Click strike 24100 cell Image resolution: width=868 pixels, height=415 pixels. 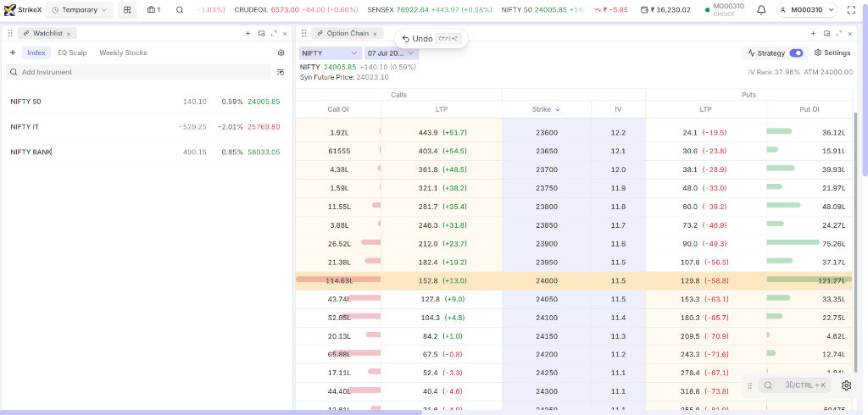coord(547,318)
